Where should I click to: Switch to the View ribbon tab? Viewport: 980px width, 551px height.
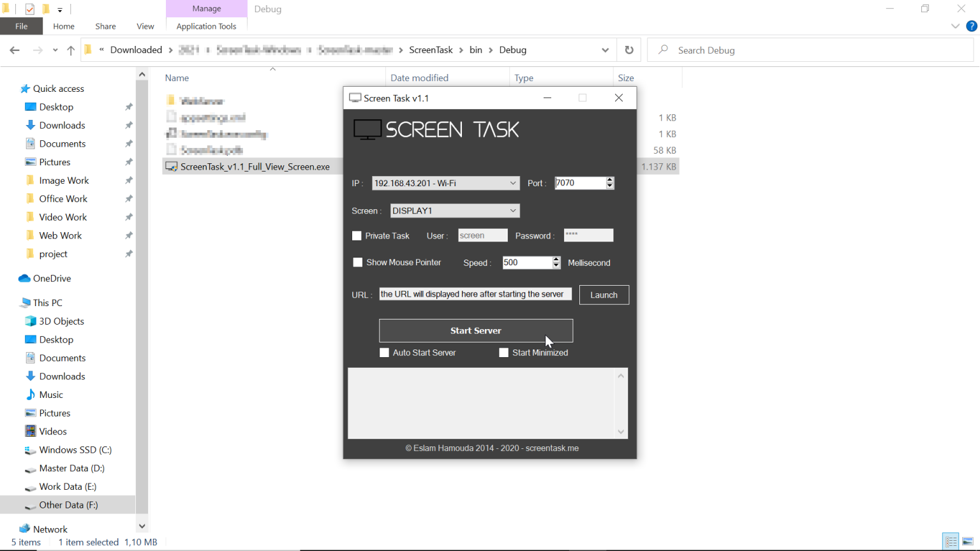[x=145, y=26]
